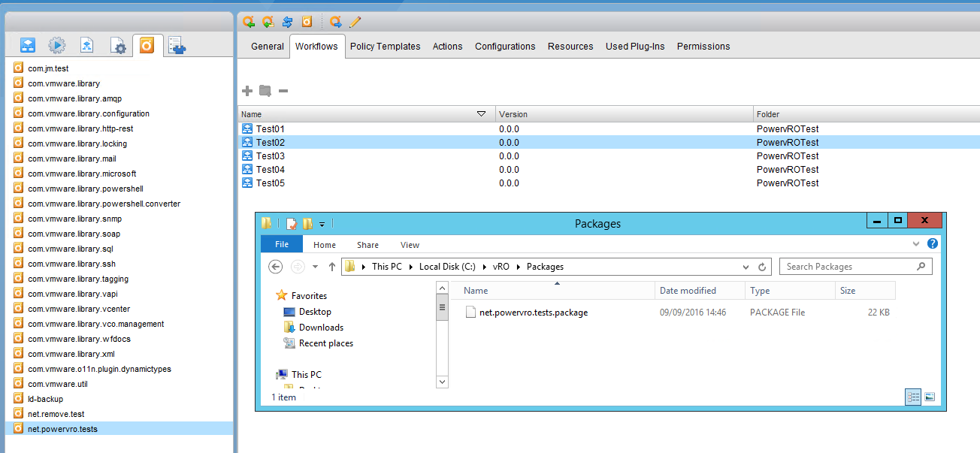Click the search magnifier in Search Packages box

[921, 267]
